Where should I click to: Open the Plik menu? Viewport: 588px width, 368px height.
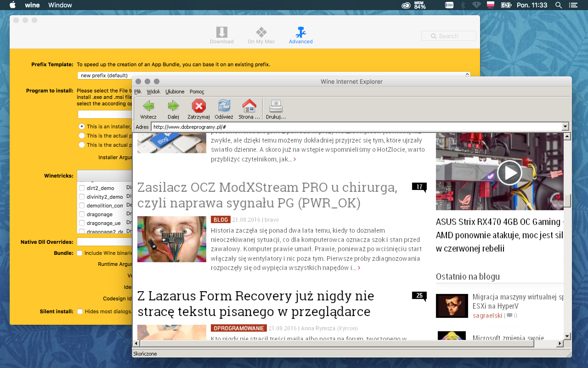point(138,92)
